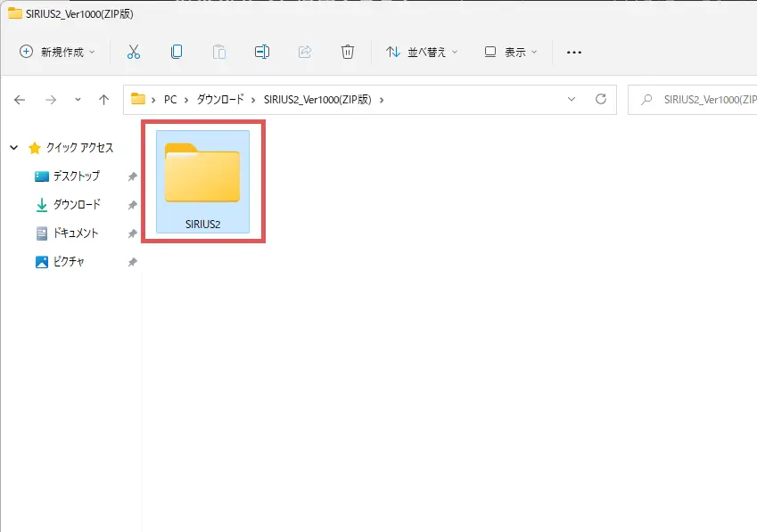This screenshot has width=757, height=532.
Task: Collapse the クイック アクセス tree node
Action: coord(14,148)
